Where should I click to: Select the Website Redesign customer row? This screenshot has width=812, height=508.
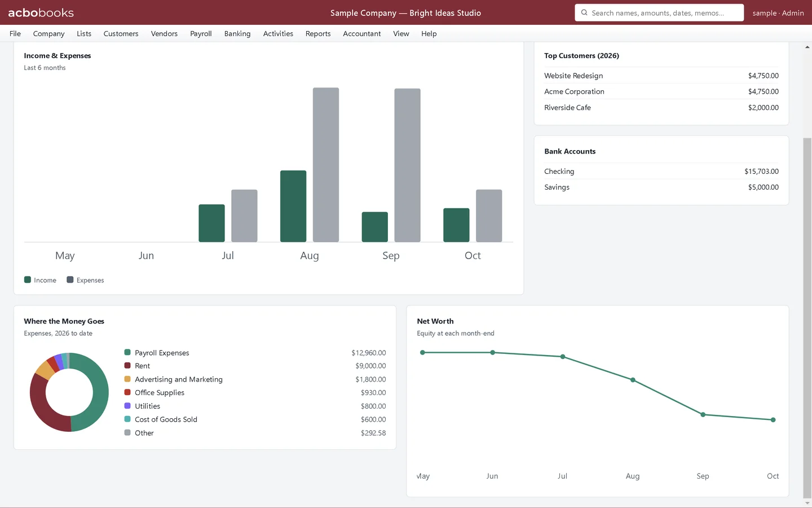click(x=661, y=76)
